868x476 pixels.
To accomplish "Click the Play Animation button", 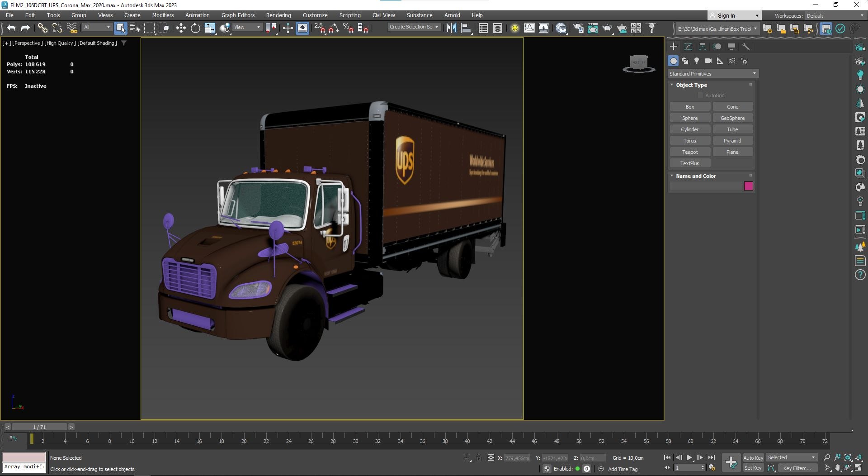I will tap(689, 457).
